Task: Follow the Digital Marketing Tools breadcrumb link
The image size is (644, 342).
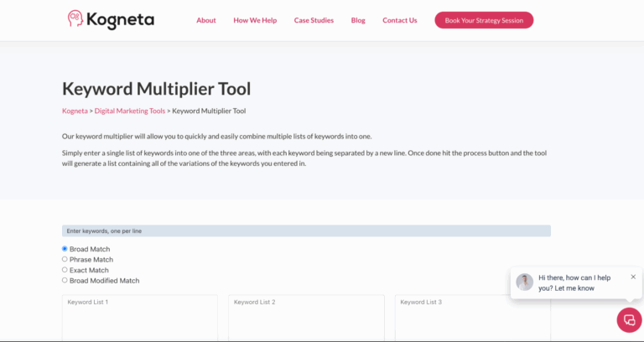Action: point(130,111)
